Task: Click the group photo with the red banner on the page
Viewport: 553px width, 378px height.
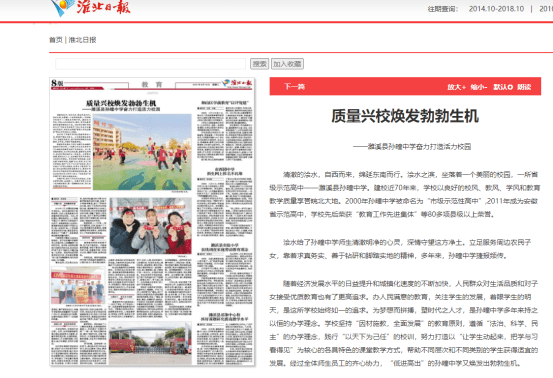Action: click(x=78, y=285)
